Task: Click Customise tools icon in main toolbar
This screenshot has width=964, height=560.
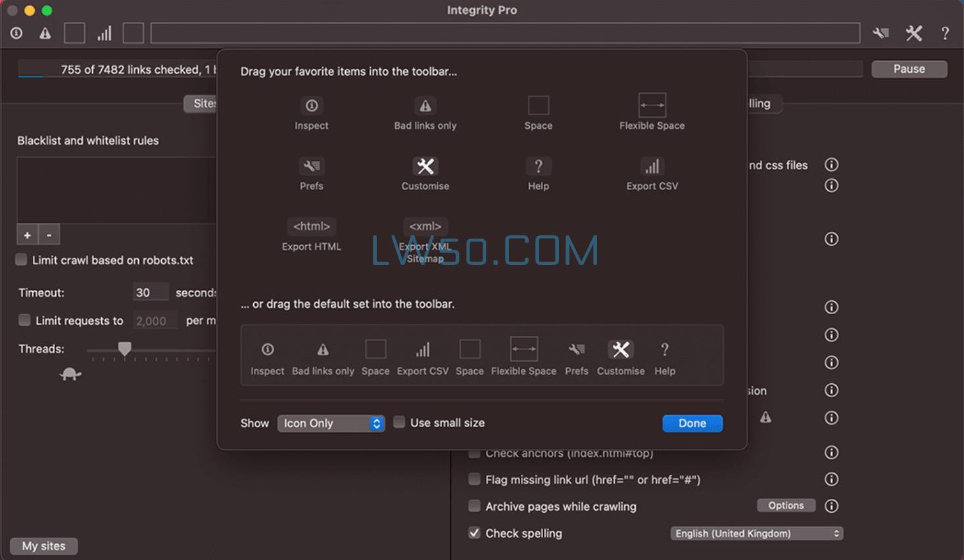Action: coord(913,33)
